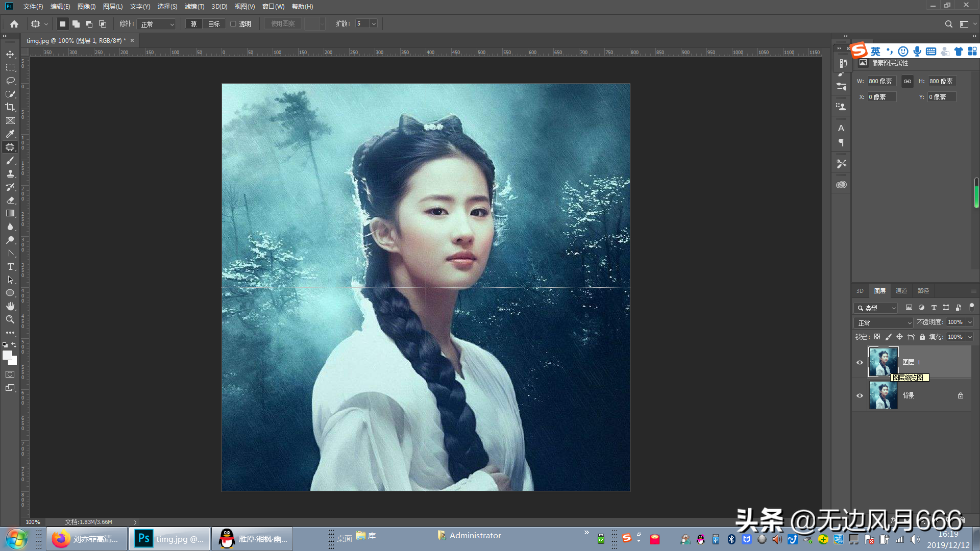Click the W width input field
The image size is (980, 551).
(x=881, y=81)
